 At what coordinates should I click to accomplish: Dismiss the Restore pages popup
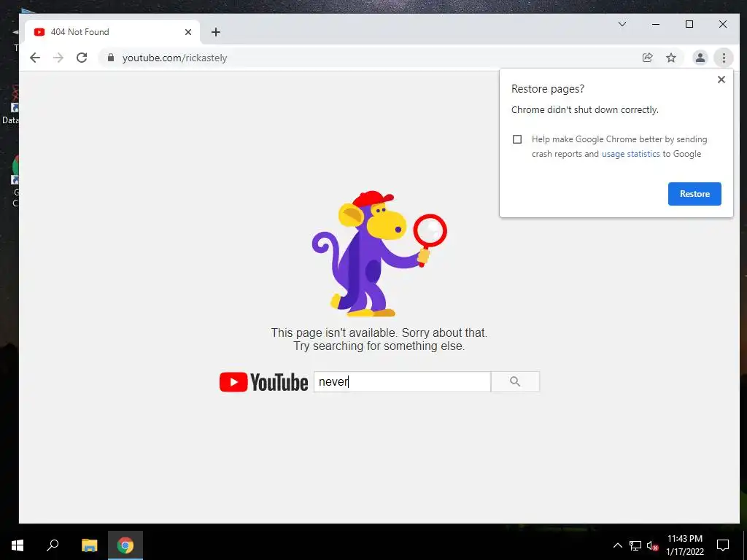[721, 79]
